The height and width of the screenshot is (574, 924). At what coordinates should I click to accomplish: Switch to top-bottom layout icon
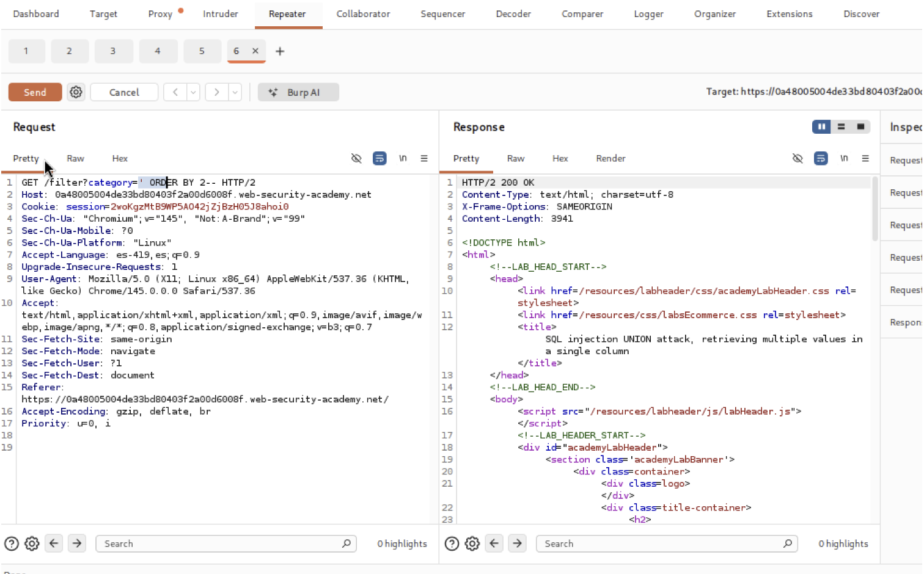841,126
